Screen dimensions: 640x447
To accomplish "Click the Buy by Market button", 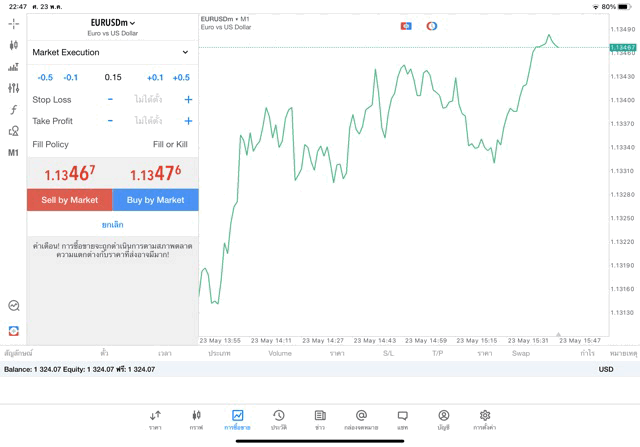I will [155, 200].
